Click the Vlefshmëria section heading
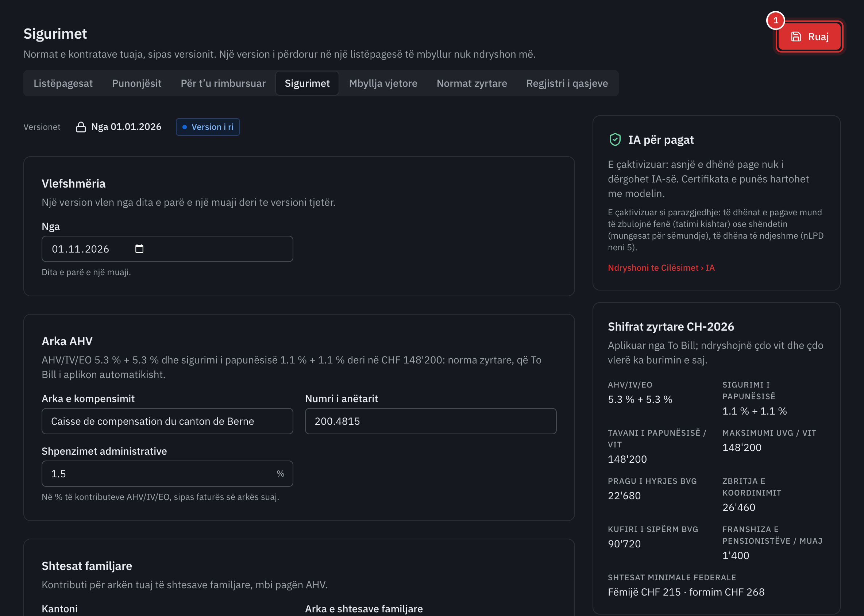Screen dimensions: 864x616 [x=74, y=184]
